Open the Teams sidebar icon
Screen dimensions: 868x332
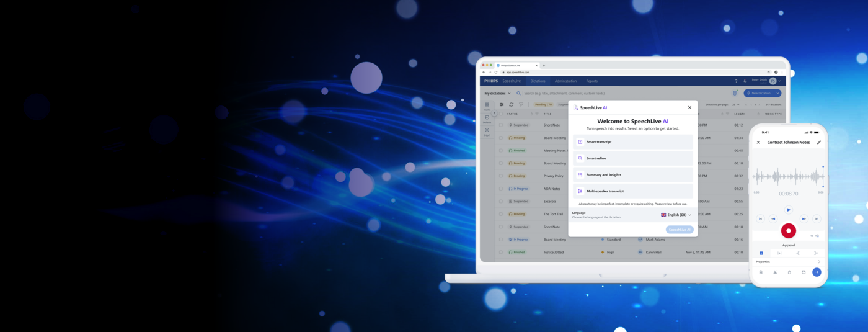pos(487,105)
